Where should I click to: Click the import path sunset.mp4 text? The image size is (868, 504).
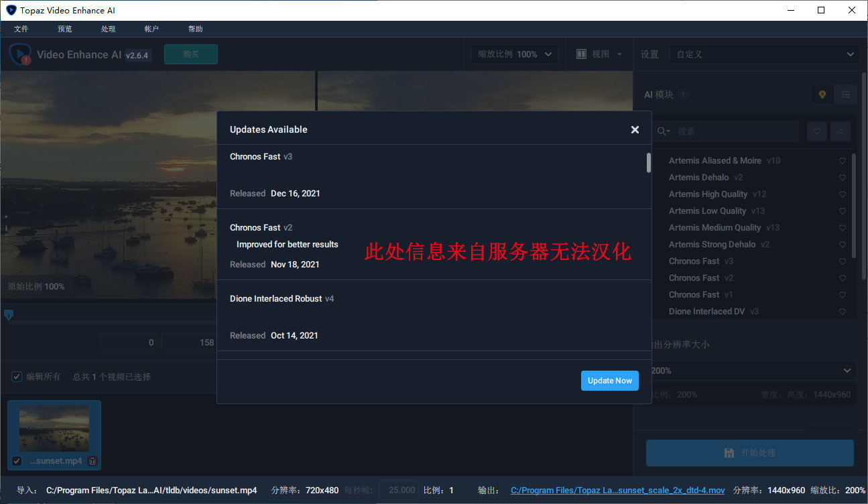click(x=151, y=491)
